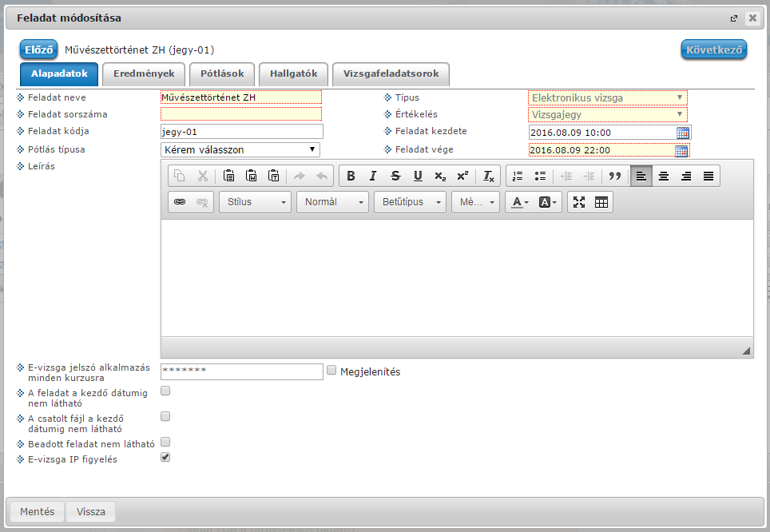Image resolution: width=770 pixels, height=532 pixels.
Task: Open the background color picker
Action: (547, 202)
